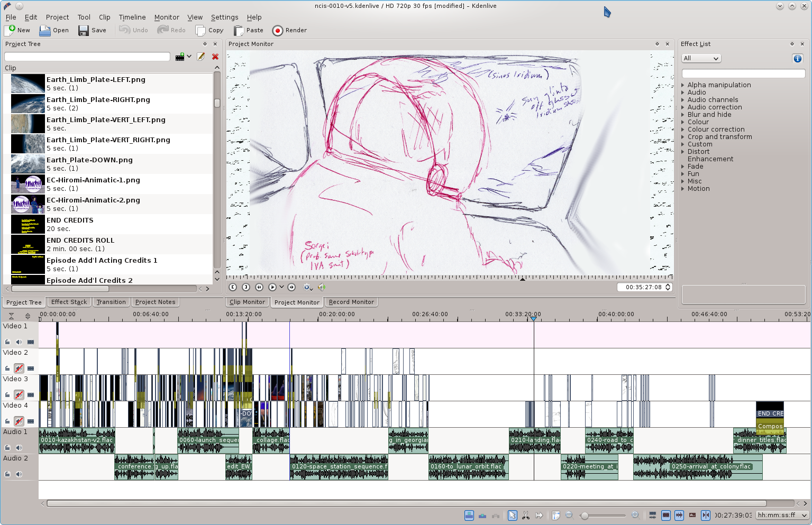Image resolution: width=812 pixels, height=525 pixels.
Task: Switch to the Effect Stack tab
Action: pos(69,302)
